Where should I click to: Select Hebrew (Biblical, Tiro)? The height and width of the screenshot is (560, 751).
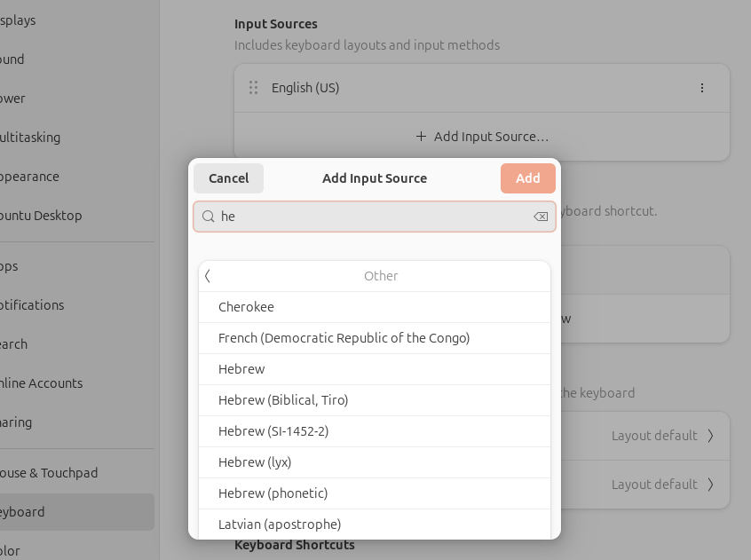coord(375,400)
